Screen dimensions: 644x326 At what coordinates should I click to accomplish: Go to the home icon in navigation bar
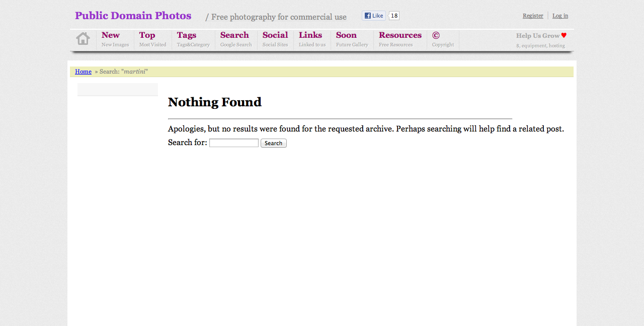point(83,39)
